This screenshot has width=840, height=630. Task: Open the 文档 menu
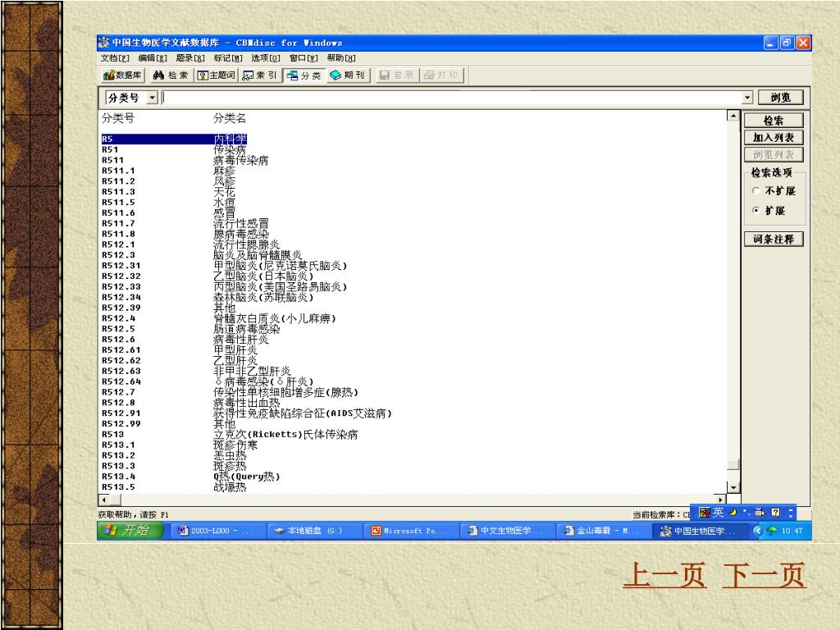pos(115,58)
